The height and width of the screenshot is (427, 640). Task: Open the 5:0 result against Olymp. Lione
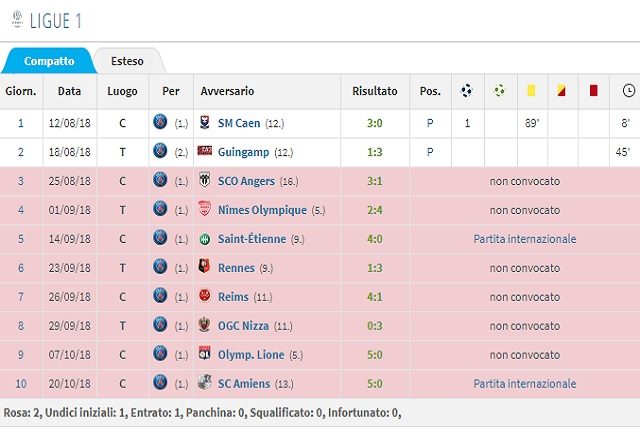[375, 355]
